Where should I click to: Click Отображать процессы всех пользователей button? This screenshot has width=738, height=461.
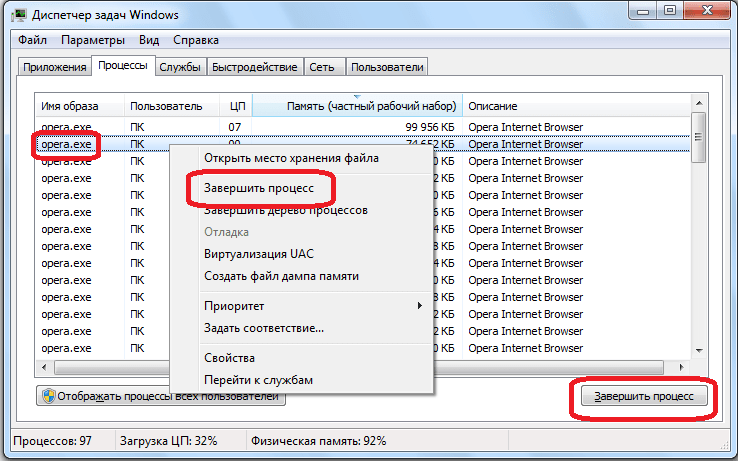coord(161,396)
